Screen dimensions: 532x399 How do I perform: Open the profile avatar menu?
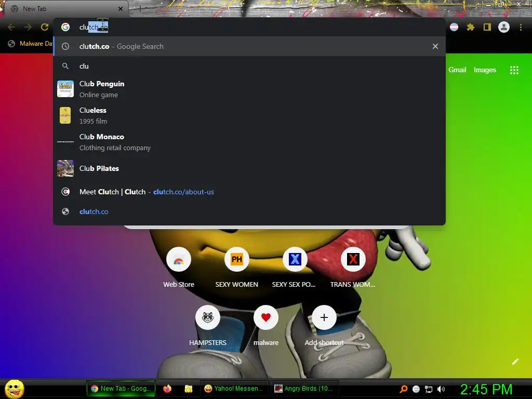click(x=504, y=27)
